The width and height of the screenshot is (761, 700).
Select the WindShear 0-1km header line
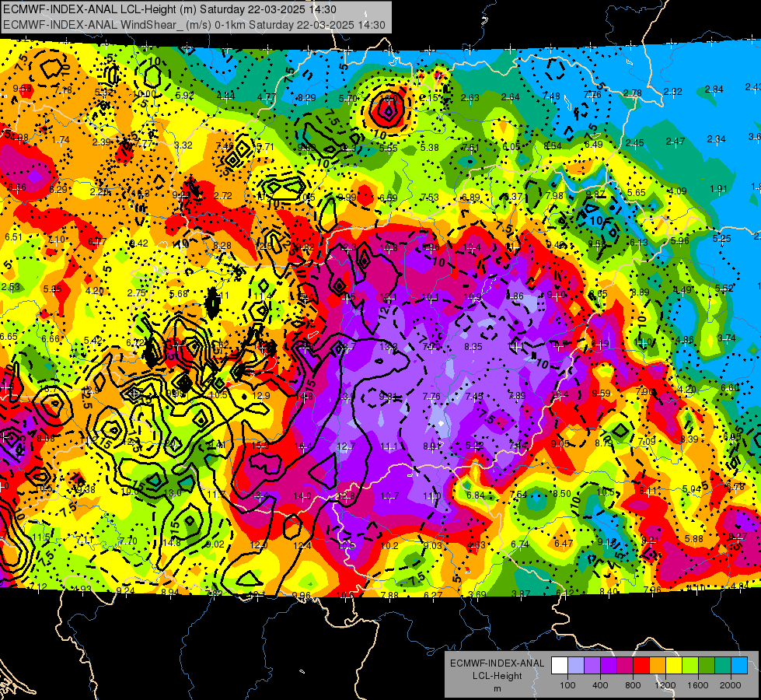(194, 25)
